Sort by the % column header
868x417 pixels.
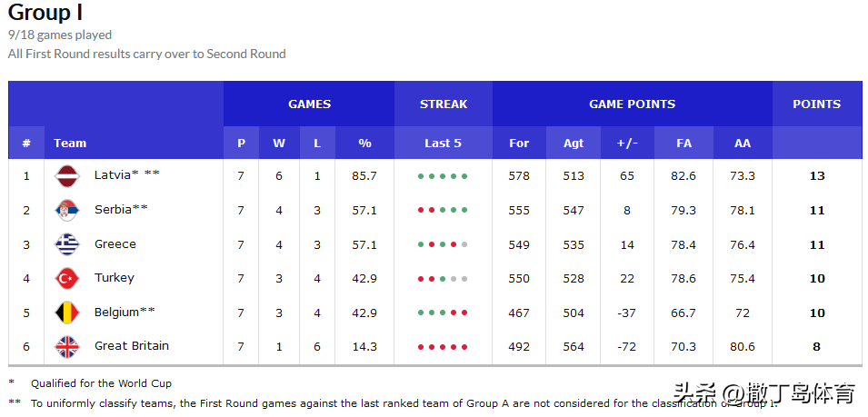click(364, 143)
